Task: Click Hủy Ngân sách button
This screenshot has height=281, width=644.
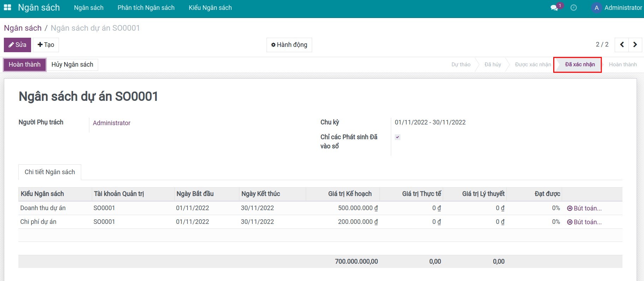Action: [x=72, y=65]
